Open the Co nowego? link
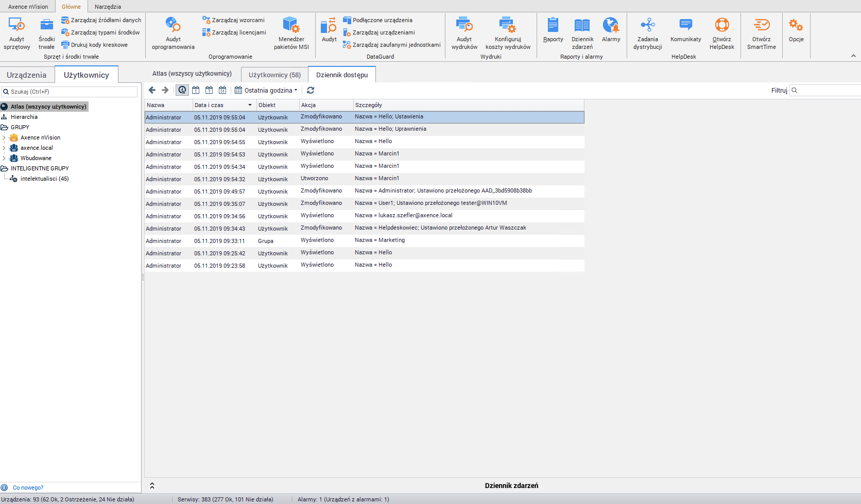 [28, 488]
